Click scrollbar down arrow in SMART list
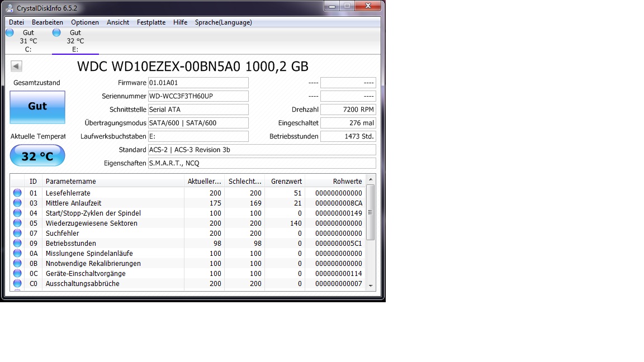 (x=371, y=285)
